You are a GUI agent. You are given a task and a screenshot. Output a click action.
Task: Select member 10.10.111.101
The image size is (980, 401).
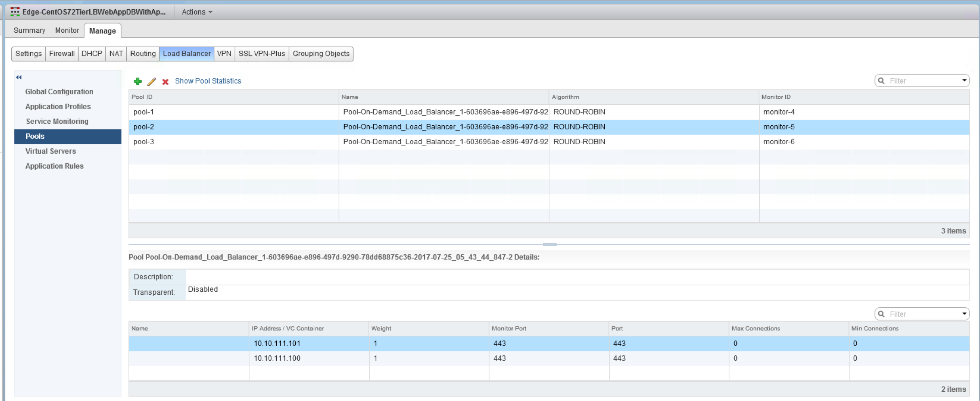pyautogui.click(x=549, y=344)
